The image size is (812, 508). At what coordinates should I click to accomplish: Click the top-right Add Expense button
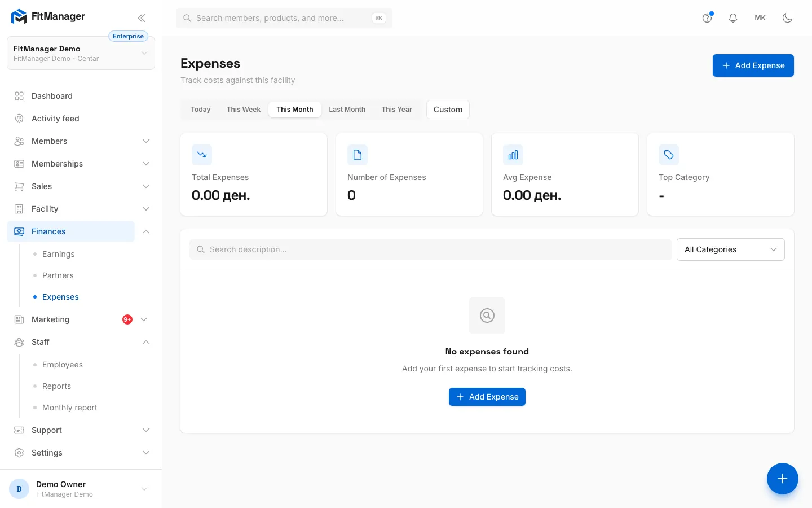[x=753, y=65]
